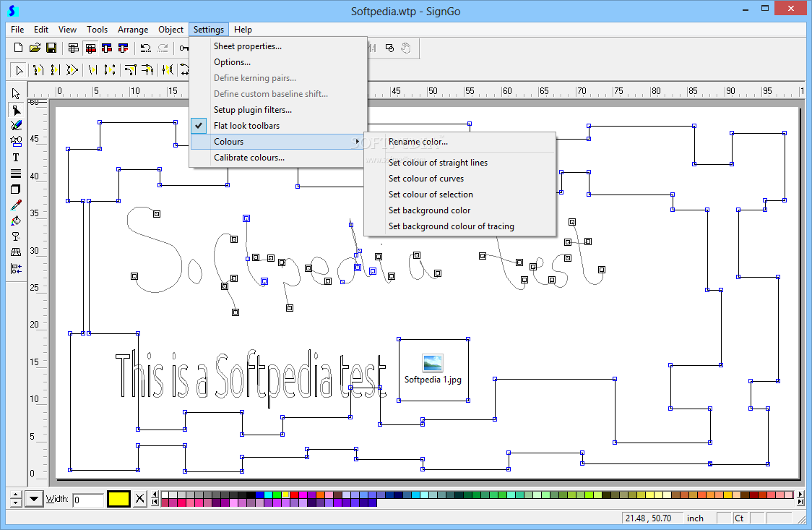Select the arrow selection tool in the left toolbox
The image size is (812, 530).
[16, 94]
